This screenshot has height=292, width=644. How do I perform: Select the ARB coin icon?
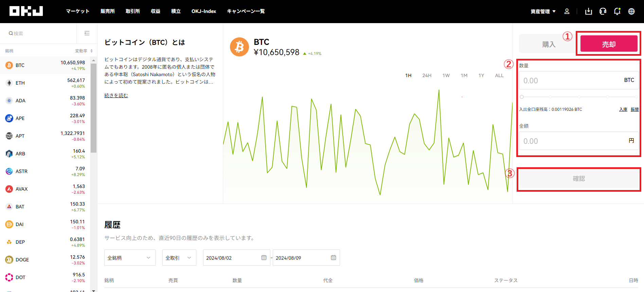[x=9, y=154]
